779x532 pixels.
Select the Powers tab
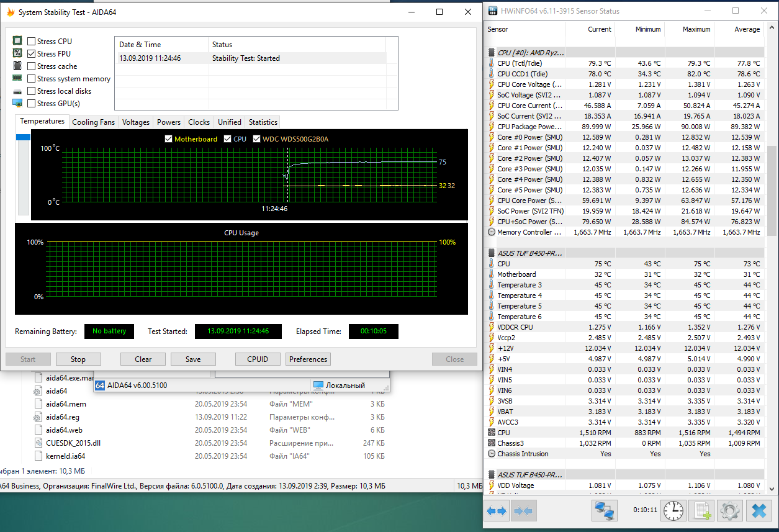pyautogui.click(x=169, y=122)
